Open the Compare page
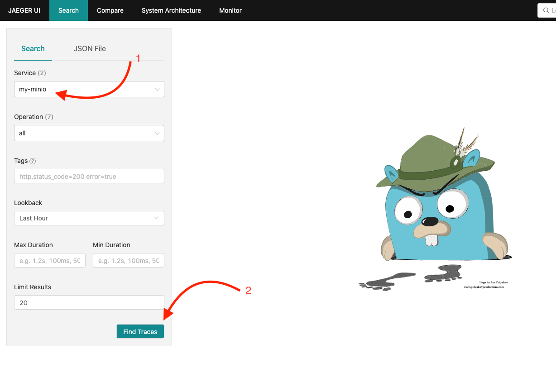Image resolution: width=556 pixels, height=392 pixels. [x=110, y=10]
